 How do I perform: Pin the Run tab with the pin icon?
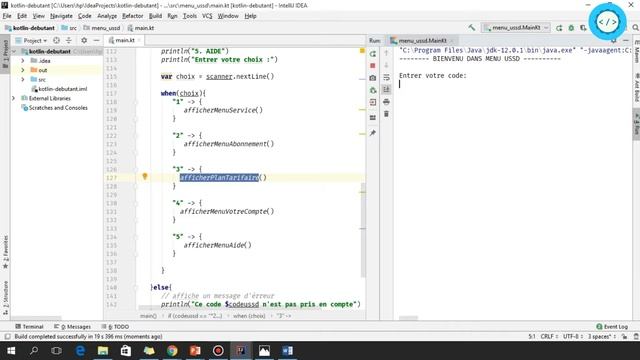(373, 133)
